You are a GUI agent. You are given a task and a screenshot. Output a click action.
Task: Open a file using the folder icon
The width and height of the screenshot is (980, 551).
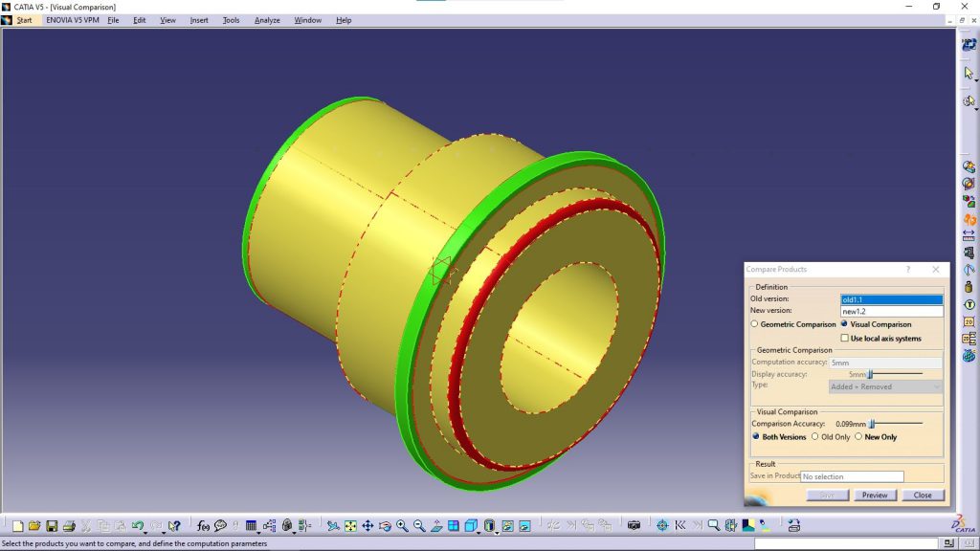(34, 526)
